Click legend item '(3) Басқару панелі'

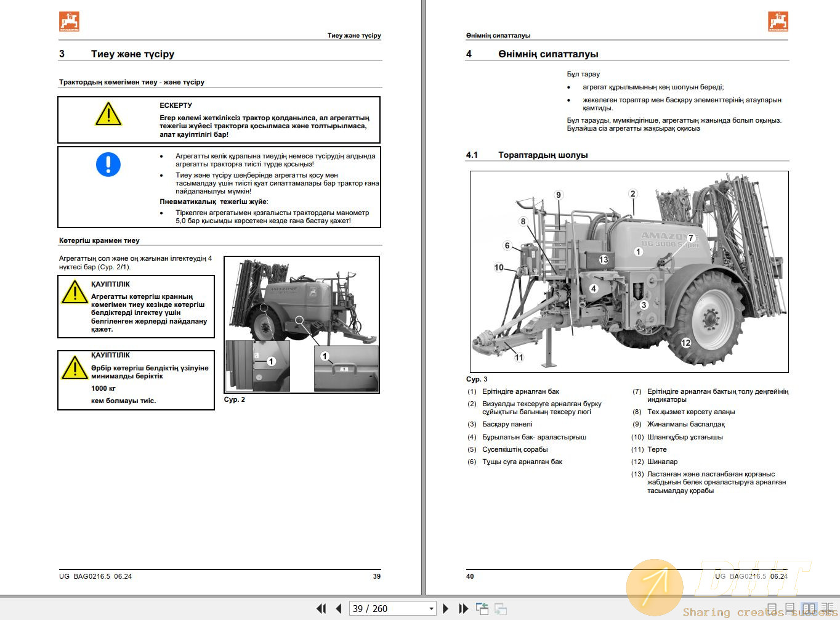click(500, 424)
